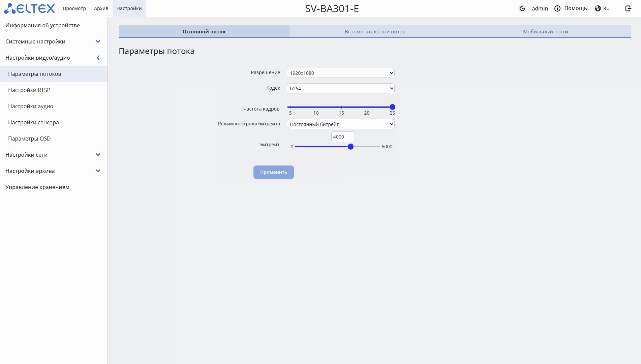
Task: Collapse Настройки видео/аудио chevron
Action: (x=98, y=58)
